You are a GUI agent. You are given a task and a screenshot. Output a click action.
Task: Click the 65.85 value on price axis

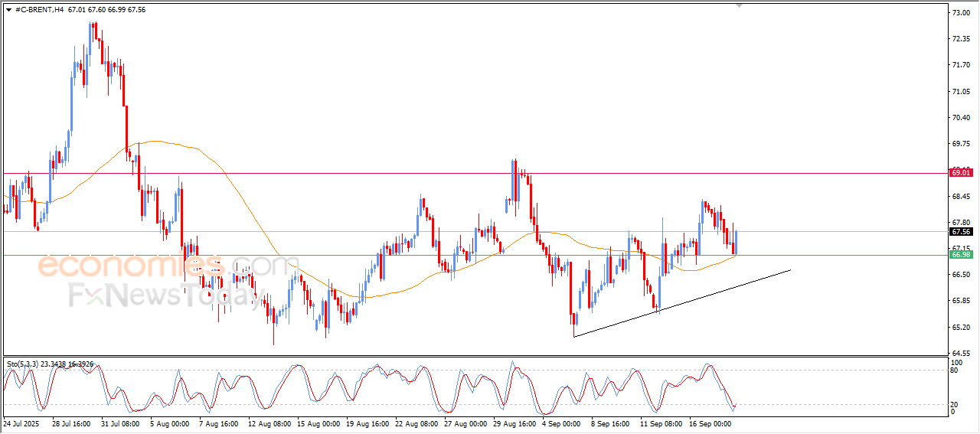(962, 301)
